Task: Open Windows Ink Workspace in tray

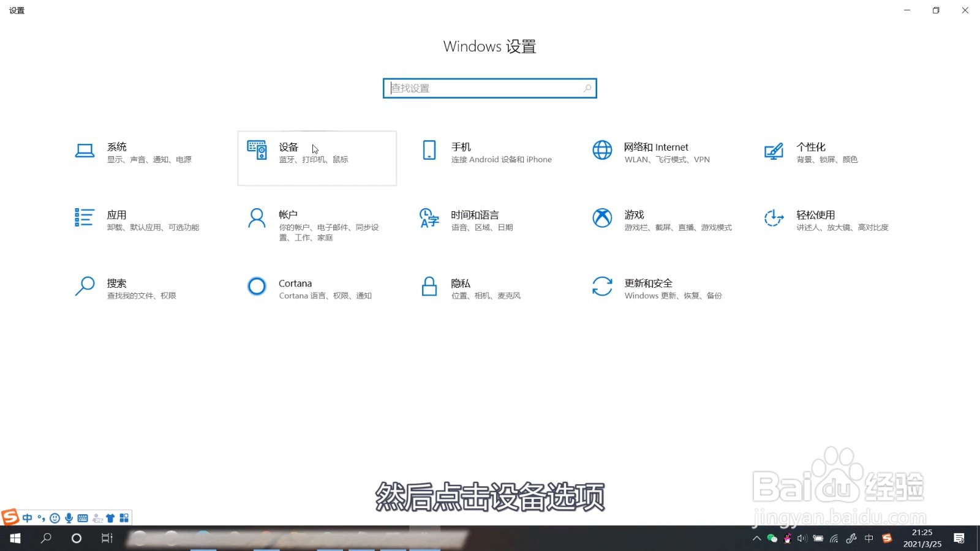Action: [x=850, y=538]
